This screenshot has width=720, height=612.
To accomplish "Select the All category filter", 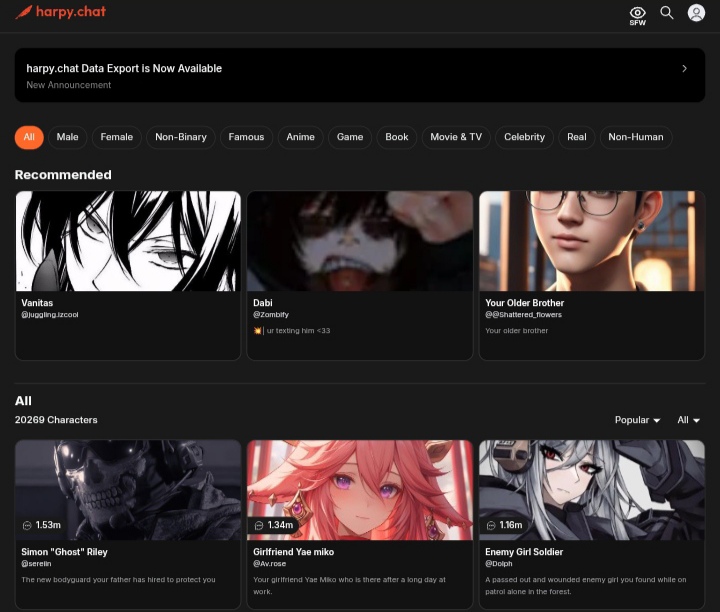I will click(29, 137).
